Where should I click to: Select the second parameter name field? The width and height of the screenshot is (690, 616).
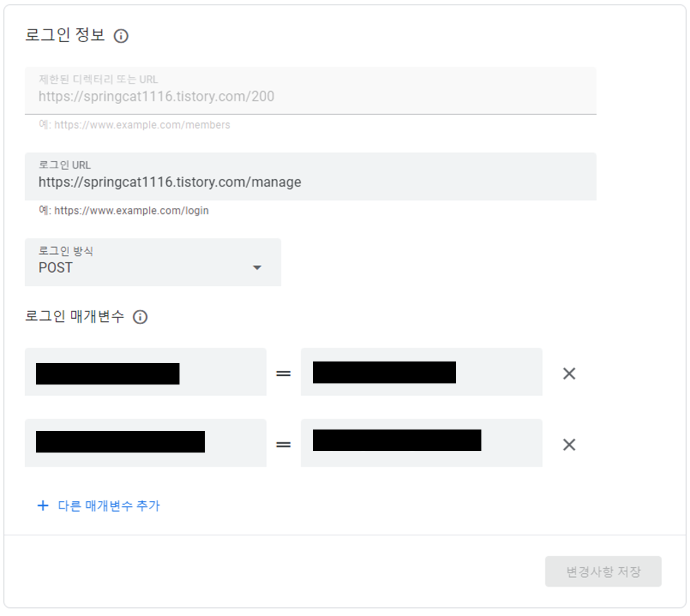click(x=145, y=443)
